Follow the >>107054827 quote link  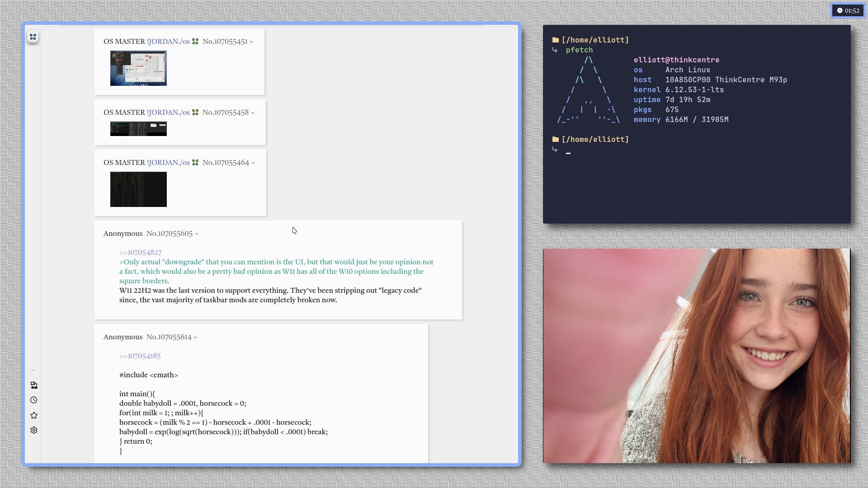click(140, 253)
